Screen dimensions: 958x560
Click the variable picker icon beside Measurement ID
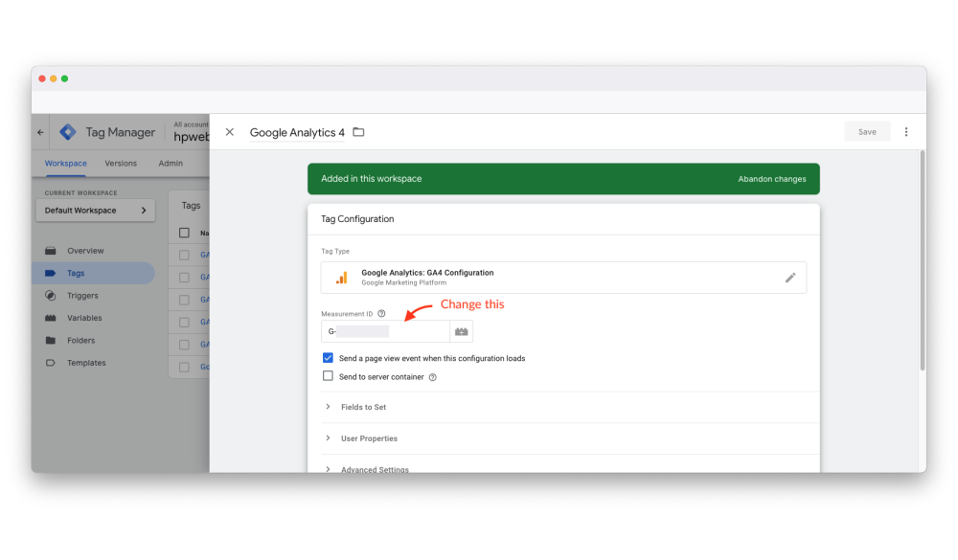(x=462, y=331)
